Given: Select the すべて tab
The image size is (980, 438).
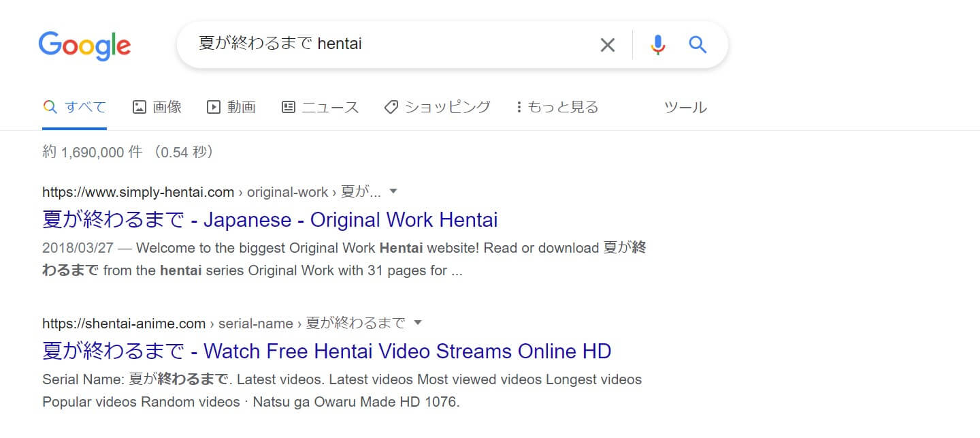Looking at the screenshot, I should point(74,107).
